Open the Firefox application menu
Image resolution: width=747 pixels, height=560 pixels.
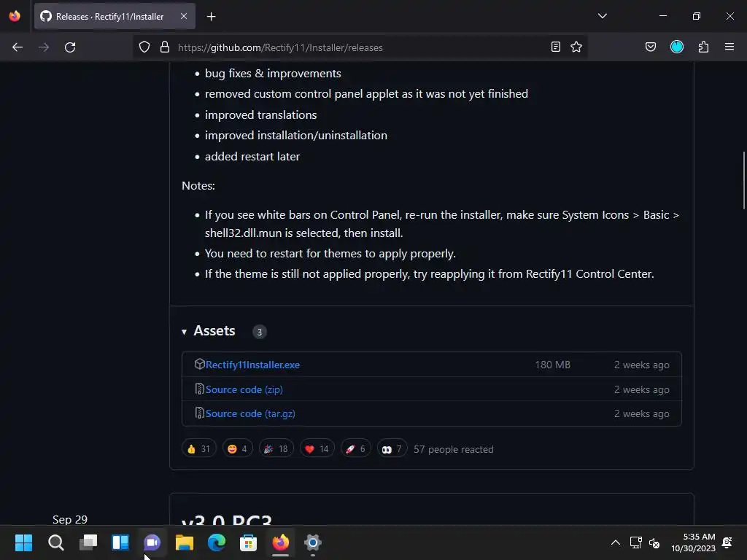click(x=729, y=47)
